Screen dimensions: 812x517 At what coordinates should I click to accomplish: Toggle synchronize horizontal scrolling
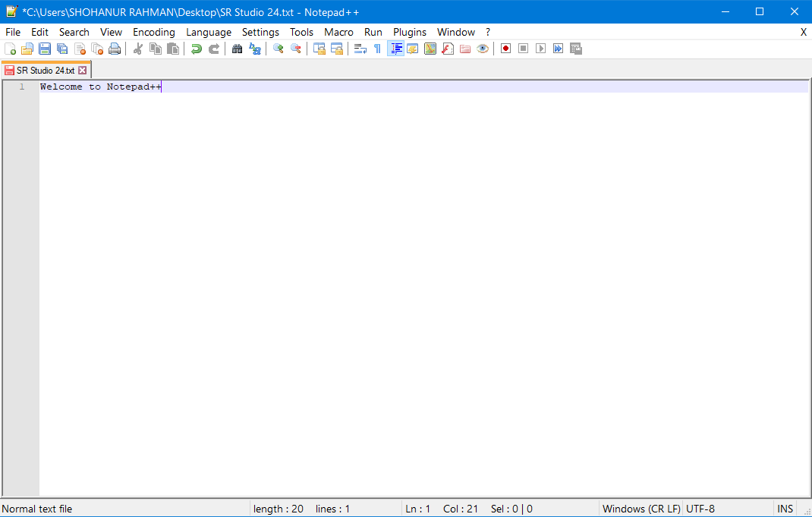(337, 49)
